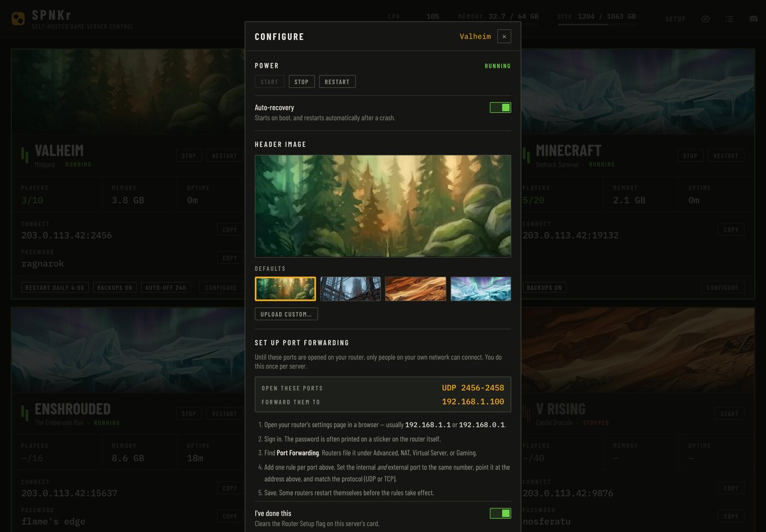Select the forest default header thumbnail
766x532 pixels.
coord(285,289)
